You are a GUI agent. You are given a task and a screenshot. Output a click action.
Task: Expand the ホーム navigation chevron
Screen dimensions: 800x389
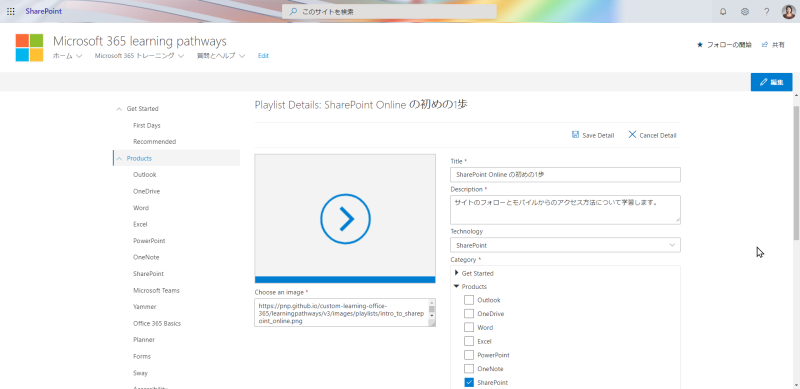pyautogui.click(x=79, y=56)
